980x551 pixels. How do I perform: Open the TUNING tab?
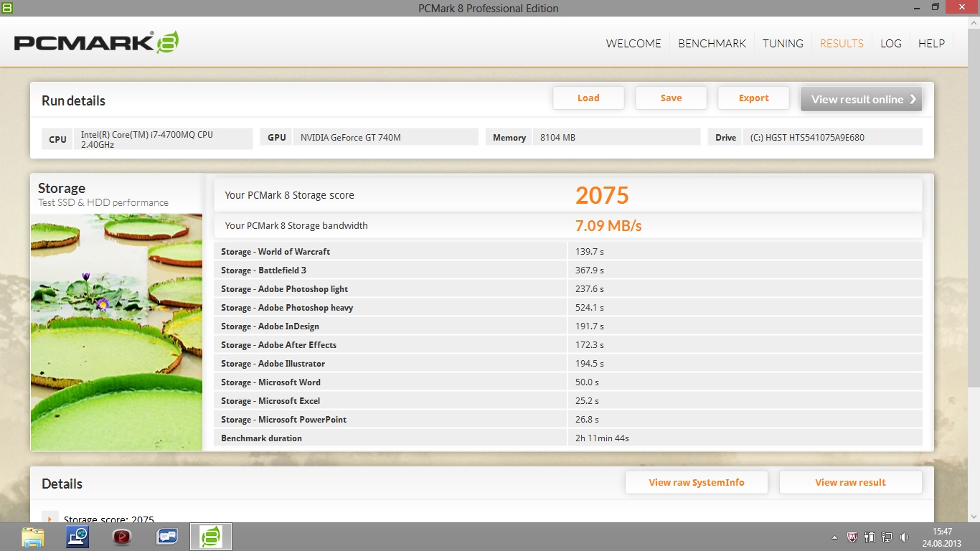click(x=783, y=43)
